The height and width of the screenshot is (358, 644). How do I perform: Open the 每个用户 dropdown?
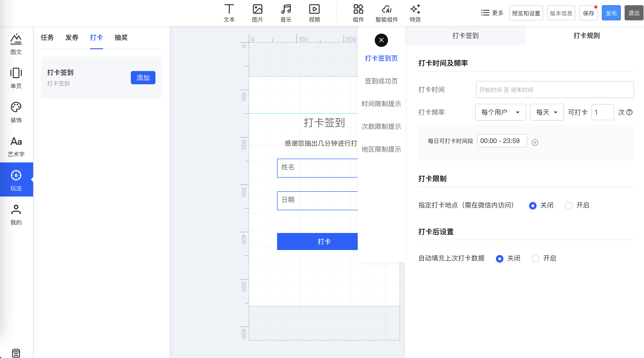point(500,112)
